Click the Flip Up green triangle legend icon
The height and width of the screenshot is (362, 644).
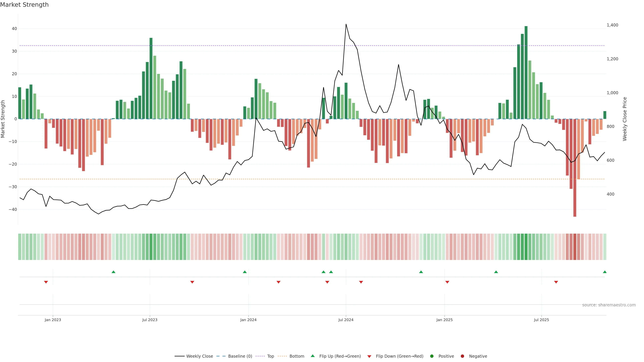click(312, 356)
